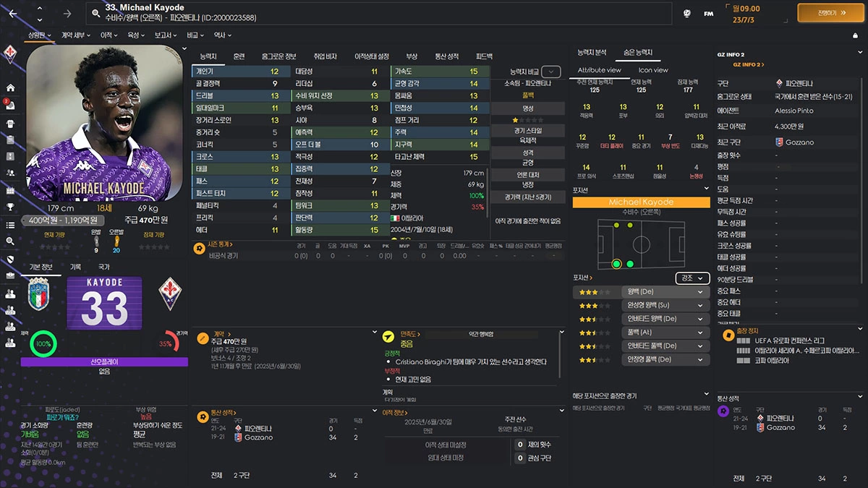The width and height of the screenshot is (868, 488).
Task: Open the FM menu icon
Action: [x=709, y=13]
